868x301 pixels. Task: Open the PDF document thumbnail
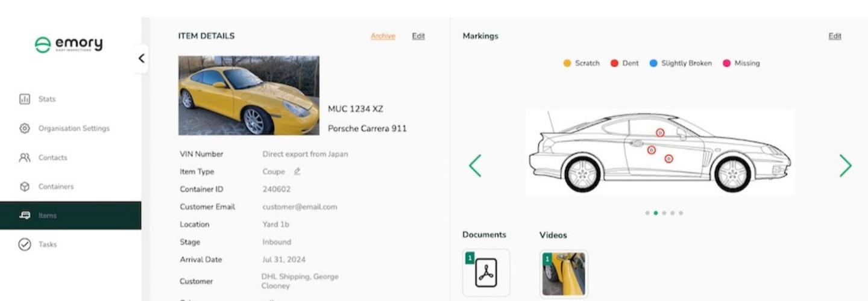486,273
